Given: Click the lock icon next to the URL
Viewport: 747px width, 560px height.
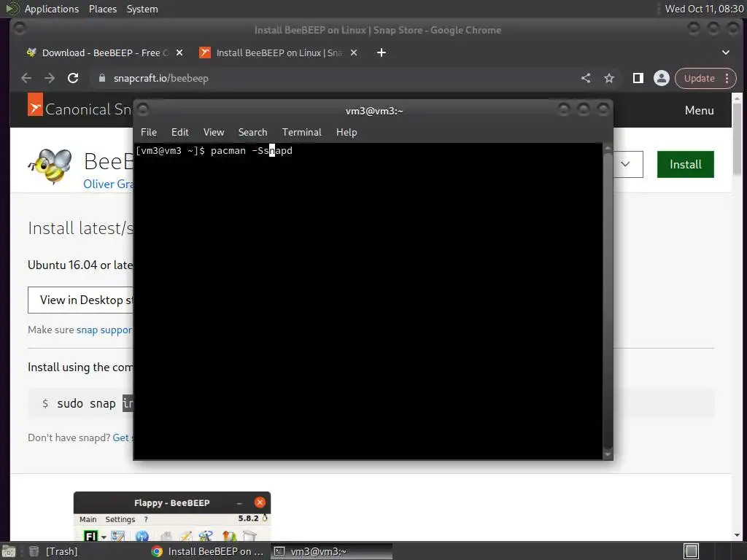Looking at the screenshot, I should coord(101,78).
